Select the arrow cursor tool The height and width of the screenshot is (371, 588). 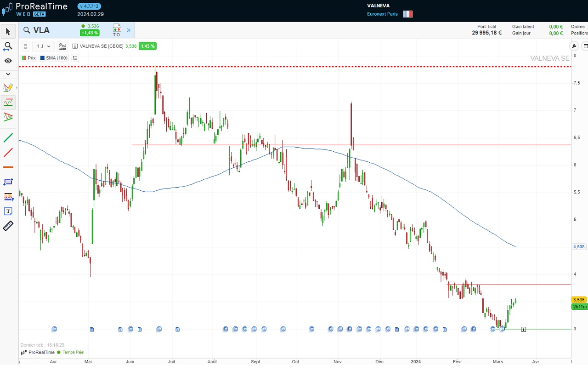8,31
